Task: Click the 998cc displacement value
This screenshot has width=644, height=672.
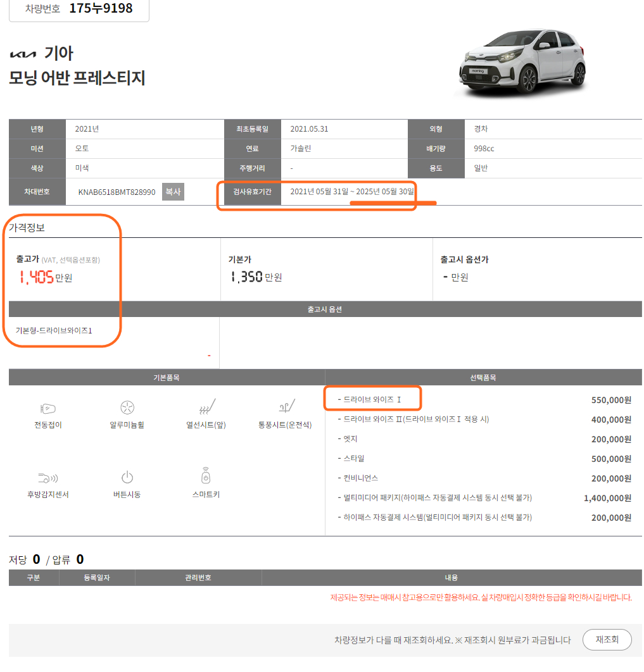Action: click(x=484, y=149)
